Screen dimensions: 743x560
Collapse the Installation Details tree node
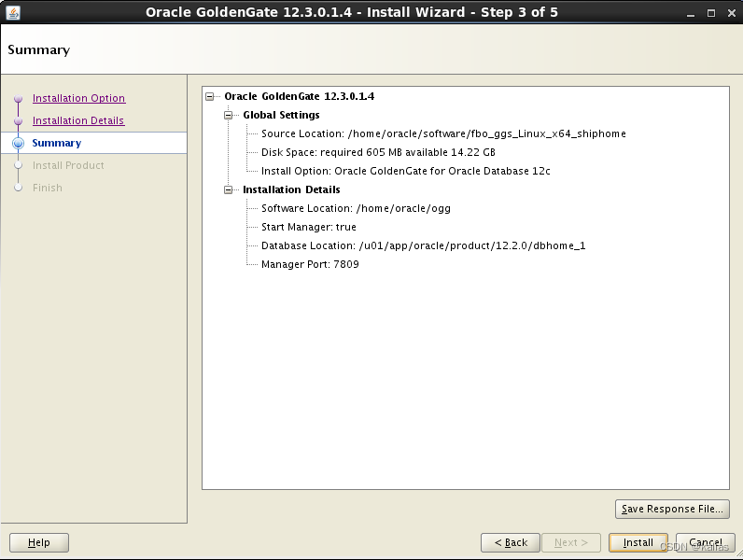[229, 190]
